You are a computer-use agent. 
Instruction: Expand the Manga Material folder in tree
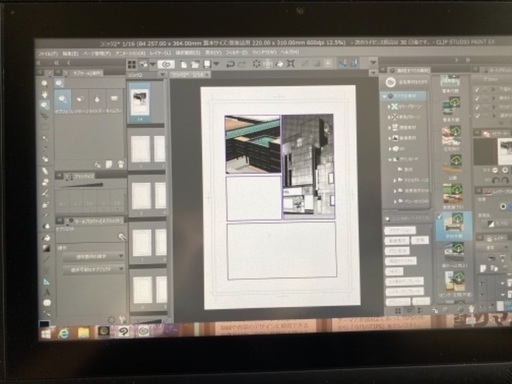point(389,128)
